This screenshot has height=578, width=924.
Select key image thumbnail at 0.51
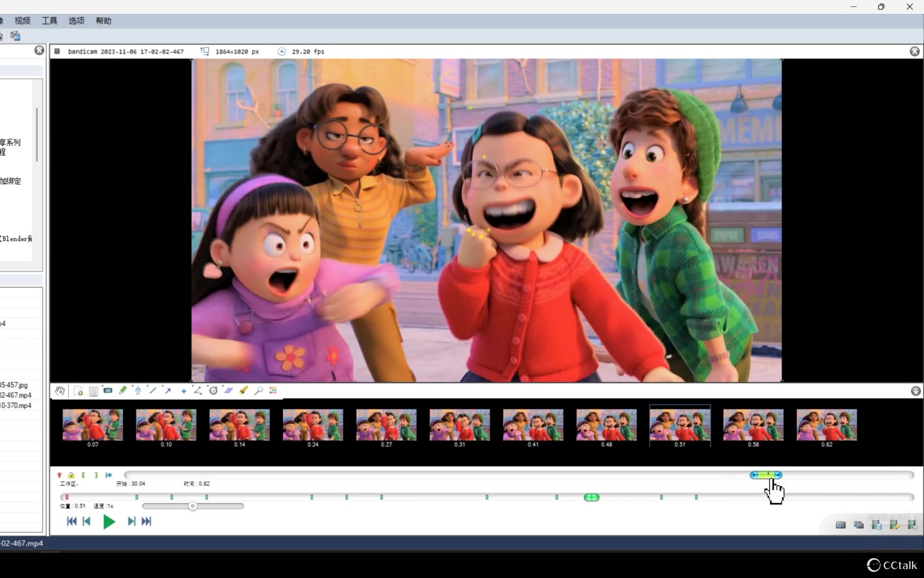pyautogui.click(x=680, y=426)
